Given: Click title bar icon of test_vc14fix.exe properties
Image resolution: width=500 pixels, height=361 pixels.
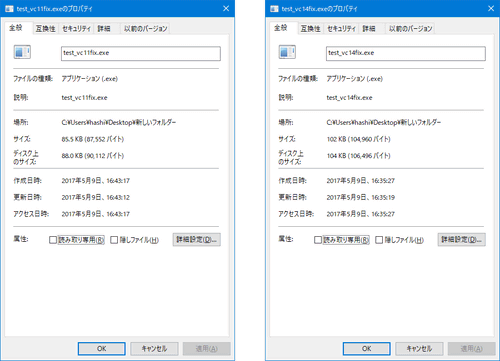Looking at the screenshot, I should click(x=274, y=9).
